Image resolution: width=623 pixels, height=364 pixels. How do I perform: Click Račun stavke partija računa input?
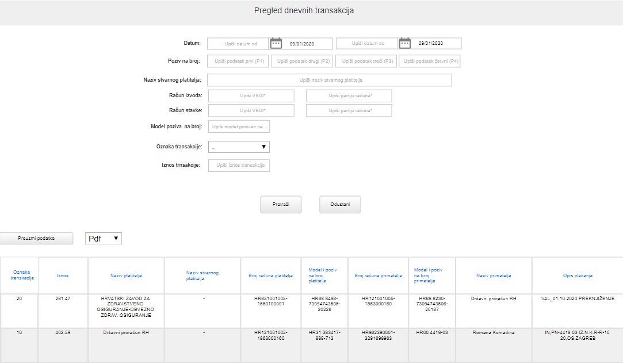[349, 110]
